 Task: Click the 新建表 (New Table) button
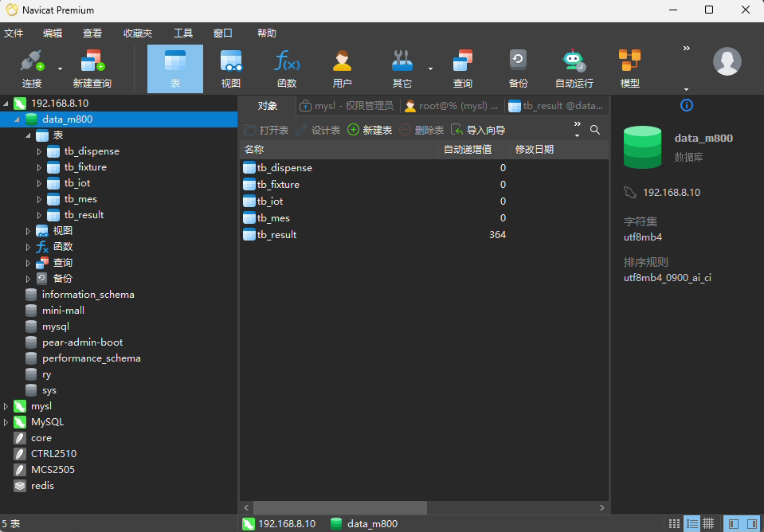point(374,129)
